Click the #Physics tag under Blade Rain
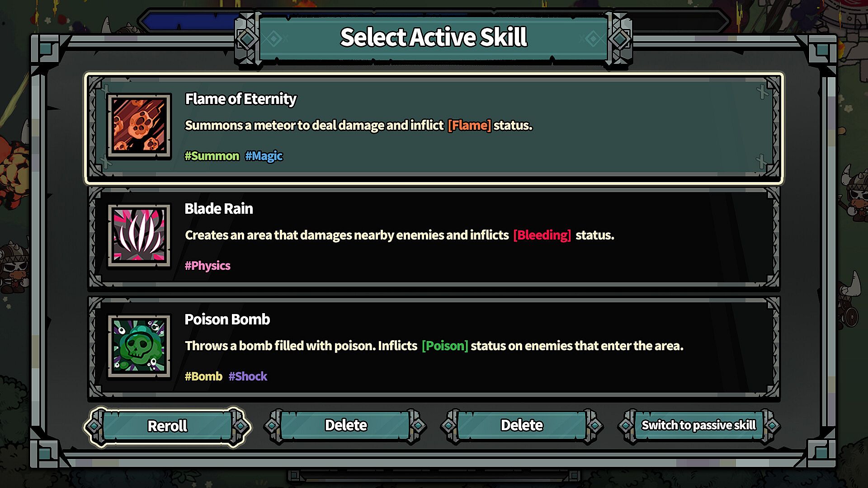Image resolution: width=868 pixels, height=488 pixels. [x=208, y=266]
